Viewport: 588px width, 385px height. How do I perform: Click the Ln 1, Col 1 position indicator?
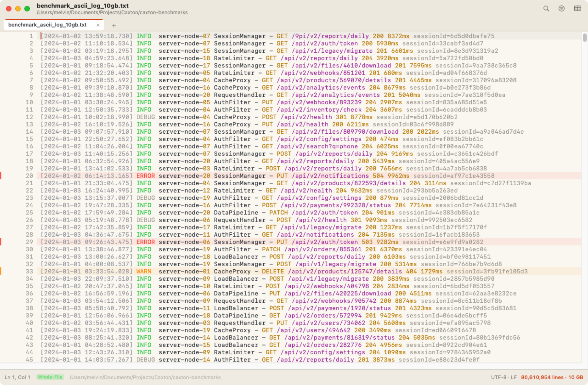point(17,377)
